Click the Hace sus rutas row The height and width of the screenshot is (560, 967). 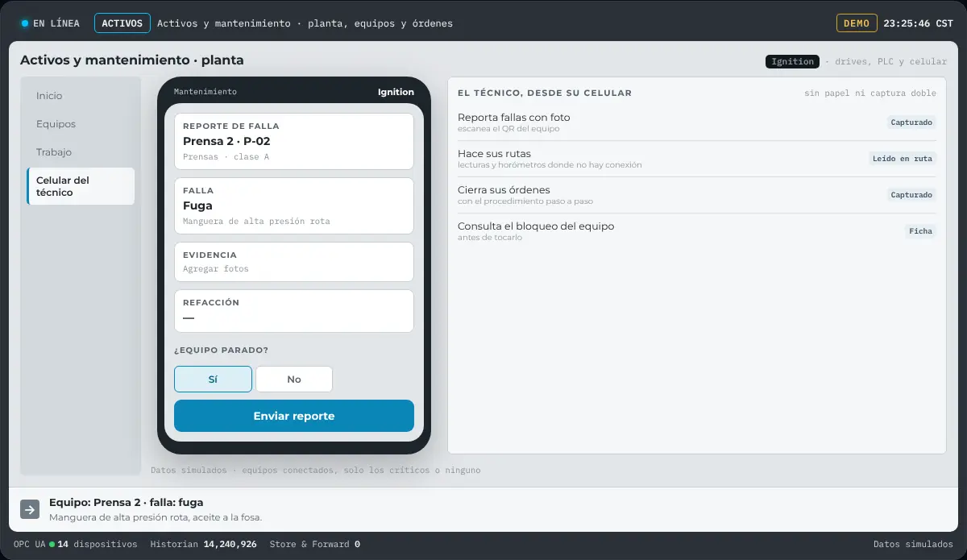click(x=697, y=159)
